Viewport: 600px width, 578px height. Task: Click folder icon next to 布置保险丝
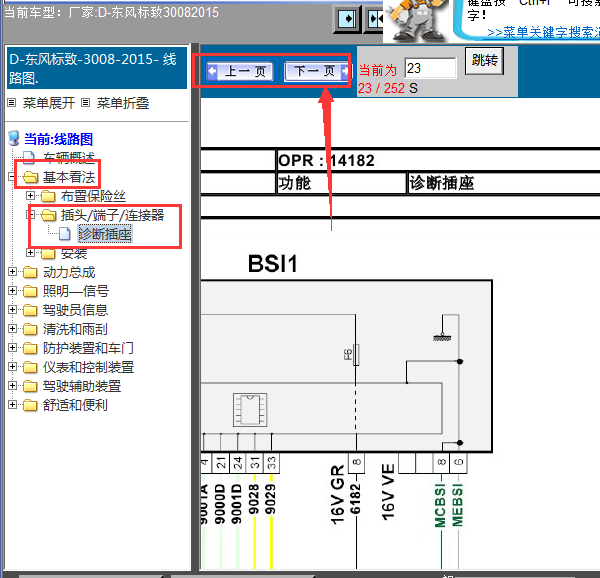tap(48, 196)
